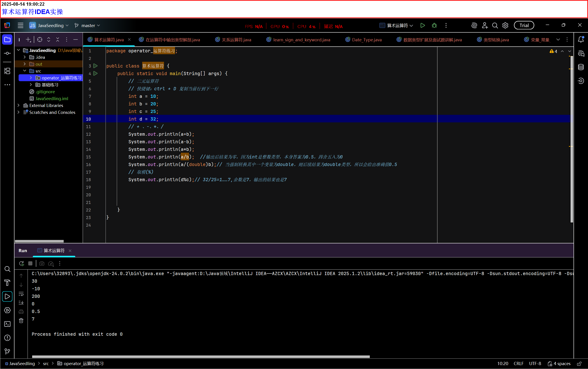Expand Scratches and Consoles node
This screenshot has height=369, width=588.
[19, 112]
